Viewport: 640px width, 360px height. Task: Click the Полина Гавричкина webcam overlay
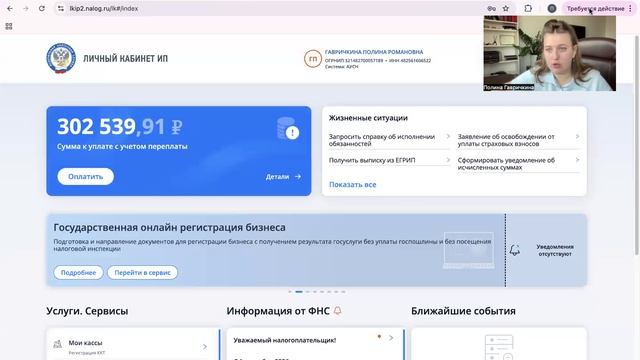(549, 53)
